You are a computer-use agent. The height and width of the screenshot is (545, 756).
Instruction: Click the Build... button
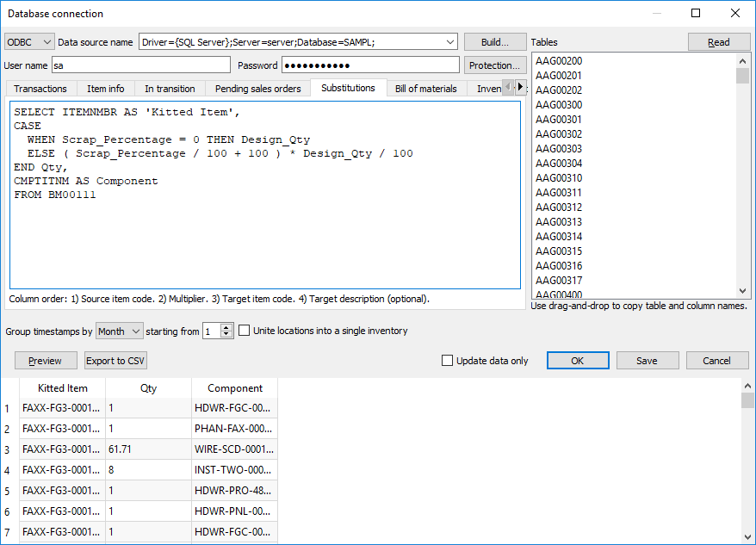point(495,42)
